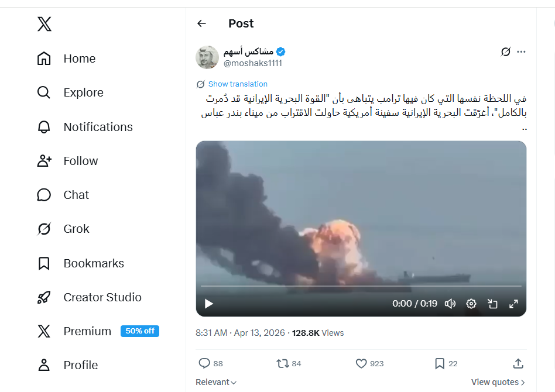Viewport: 555px width, 392px height.
Task: Open the post's more options menu
Action: point(521,51)
